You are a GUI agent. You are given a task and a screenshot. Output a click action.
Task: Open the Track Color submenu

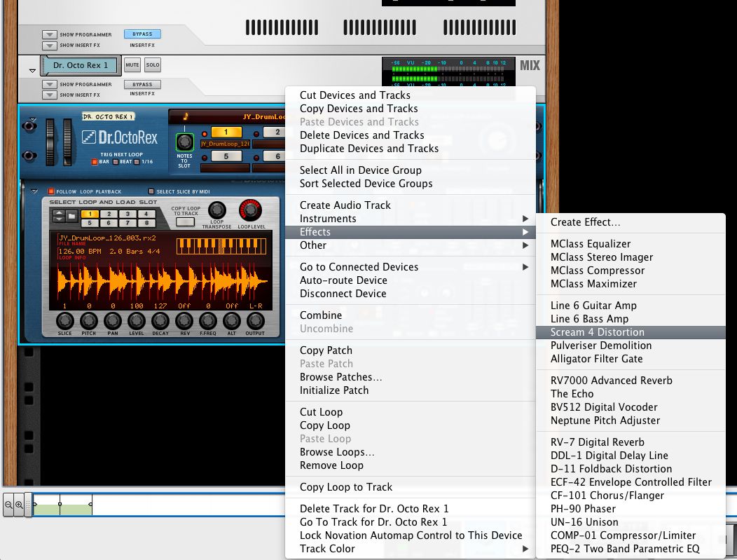click(x=411, y=549)
